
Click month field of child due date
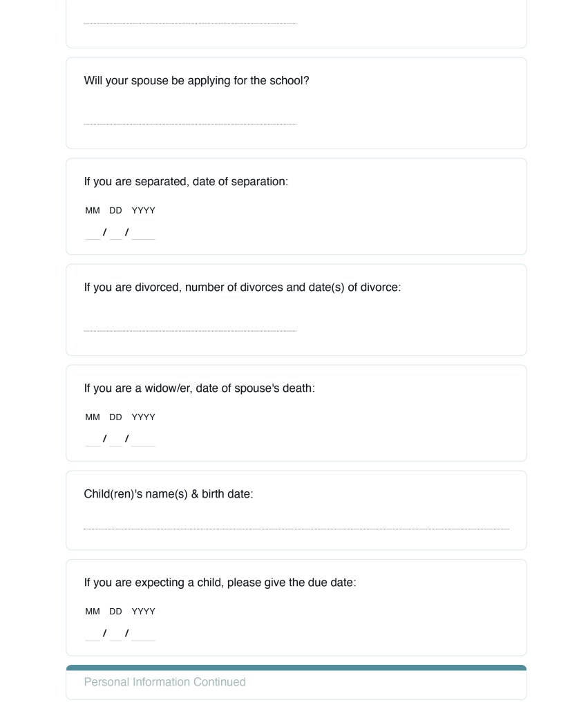(x=93, y=632)
